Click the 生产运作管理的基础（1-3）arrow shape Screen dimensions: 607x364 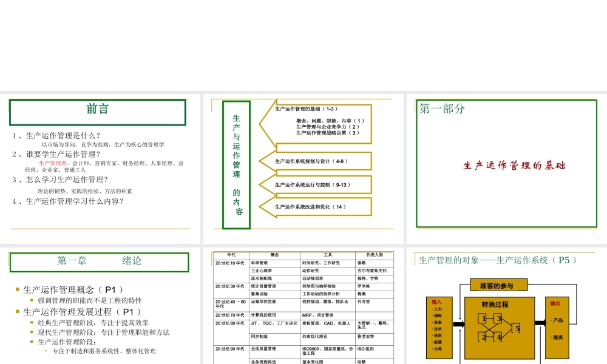coord(316,124)
